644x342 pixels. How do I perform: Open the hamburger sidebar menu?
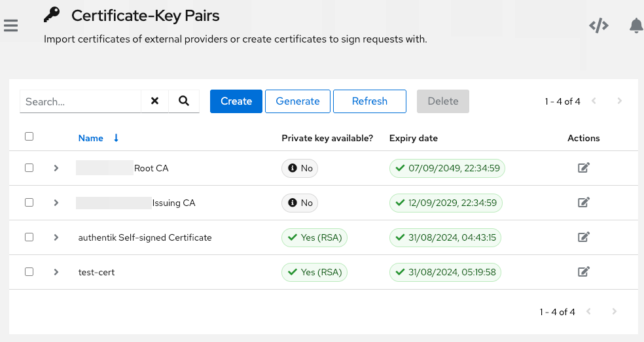coord(10,26)
